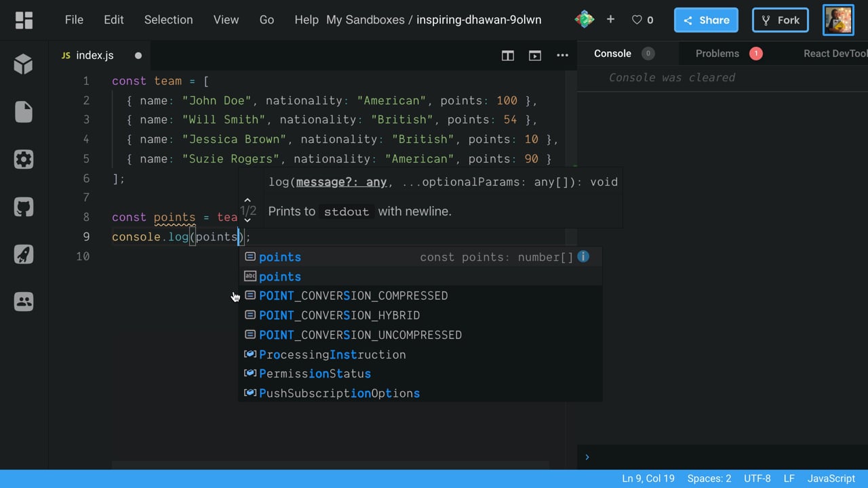The image size is (868, 488).
Task: Choose POINT_CONVERSION_HYBRID suggestion
Action: (420, 315)
